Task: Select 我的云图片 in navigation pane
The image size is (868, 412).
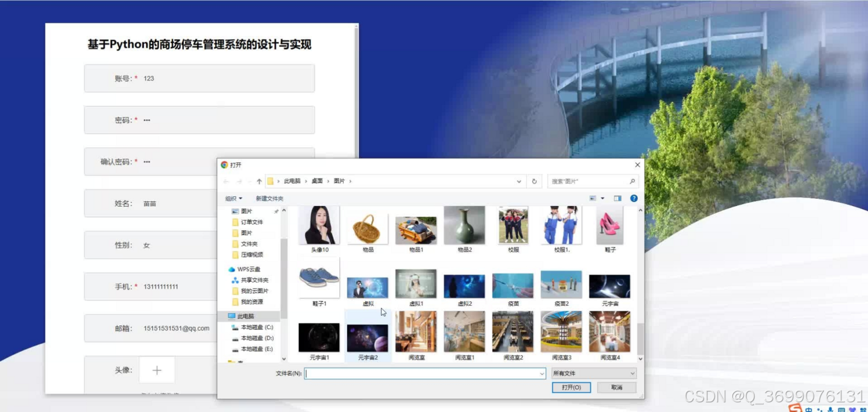Action: pos(254,291)
